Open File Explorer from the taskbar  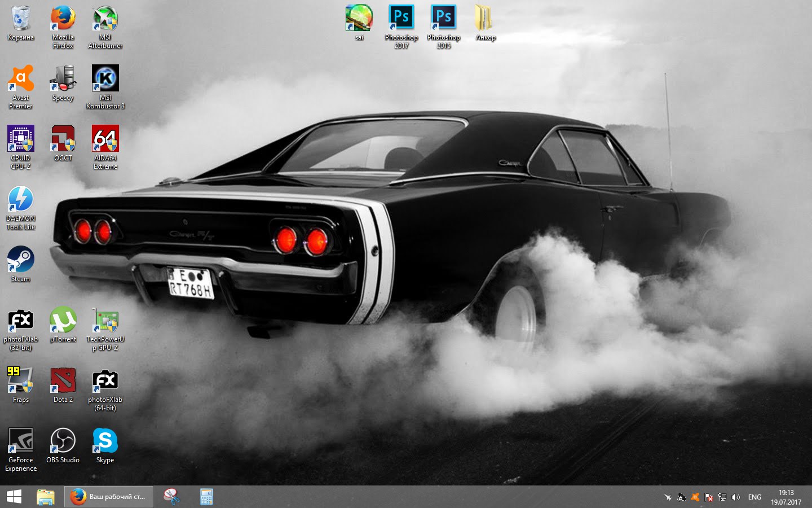tap(46, 497)
